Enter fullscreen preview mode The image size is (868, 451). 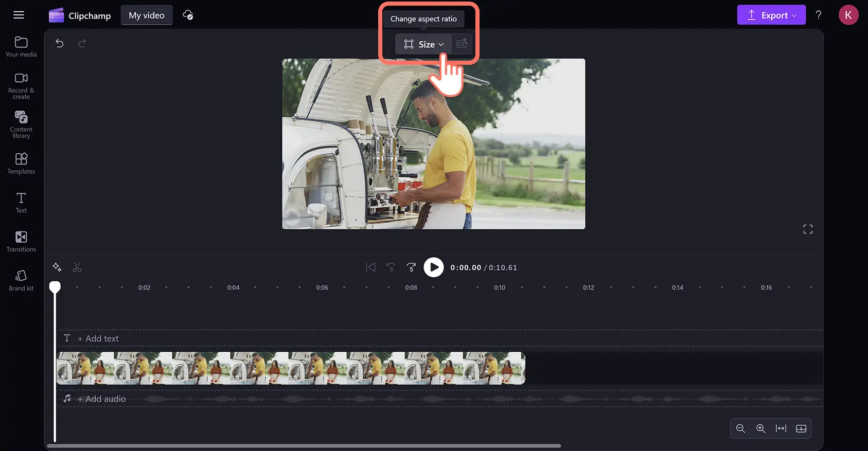pyautogui.click(x=808, y=229)
